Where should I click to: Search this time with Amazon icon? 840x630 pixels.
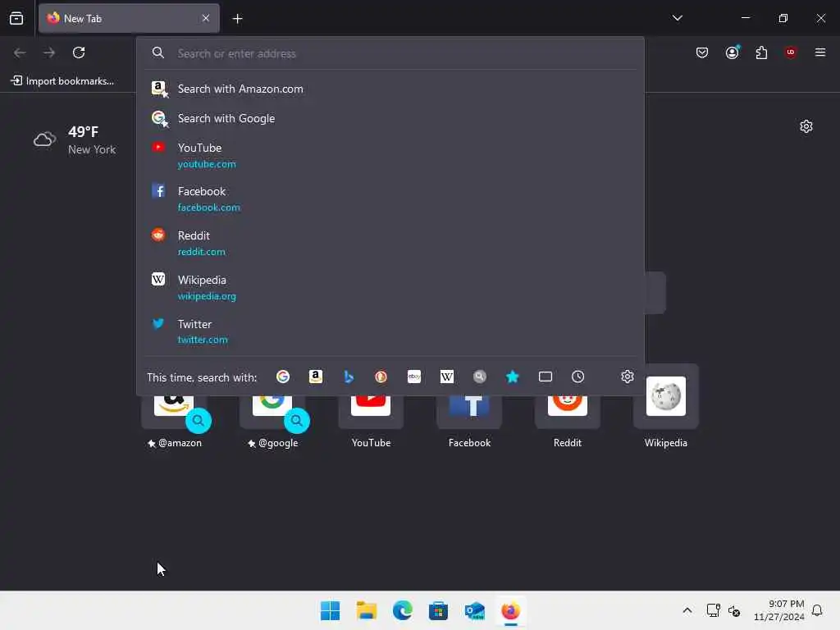tap(316, 377)
